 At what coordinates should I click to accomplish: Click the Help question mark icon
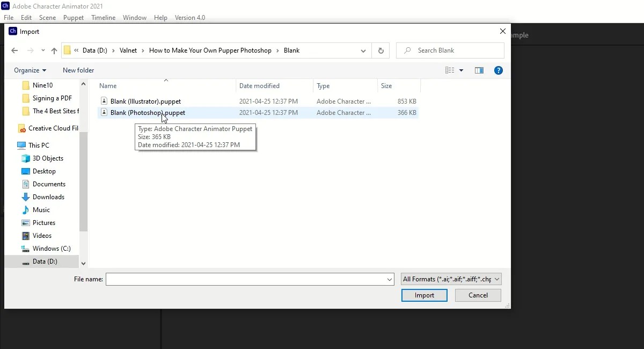click(x=499, y=70)
